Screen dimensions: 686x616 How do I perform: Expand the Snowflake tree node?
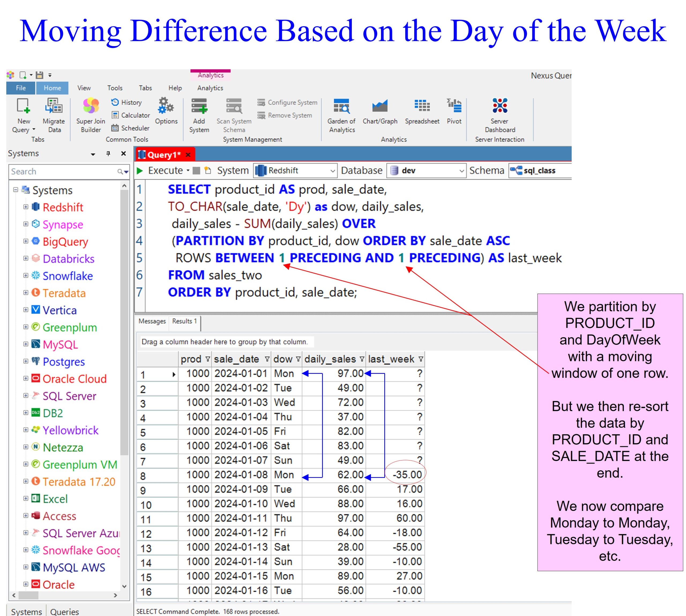coord(26,276)
